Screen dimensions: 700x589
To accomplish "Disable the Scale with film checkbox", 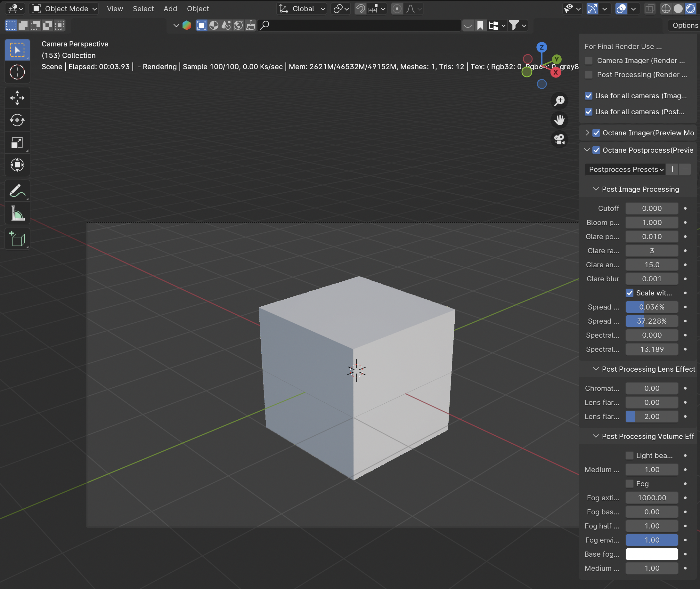I will [630, 293].
